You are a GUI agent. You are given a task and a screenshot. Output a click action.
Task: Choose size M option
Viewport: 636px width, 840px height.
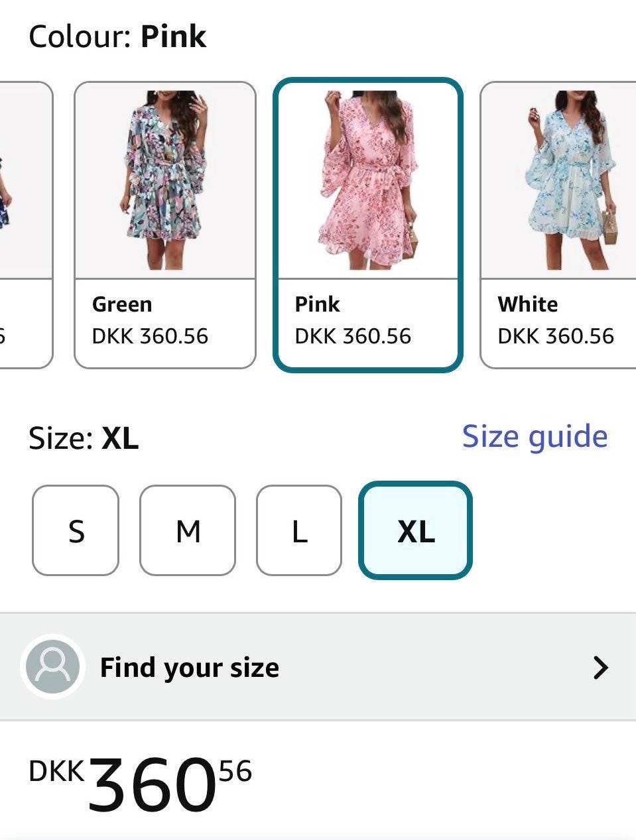[x=188, y=530]
